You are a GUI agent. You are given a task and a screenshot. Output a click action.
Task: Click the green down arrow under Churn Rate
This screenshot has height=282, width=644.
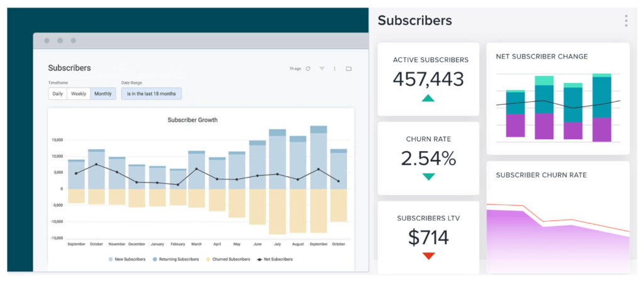pos(428,177)
